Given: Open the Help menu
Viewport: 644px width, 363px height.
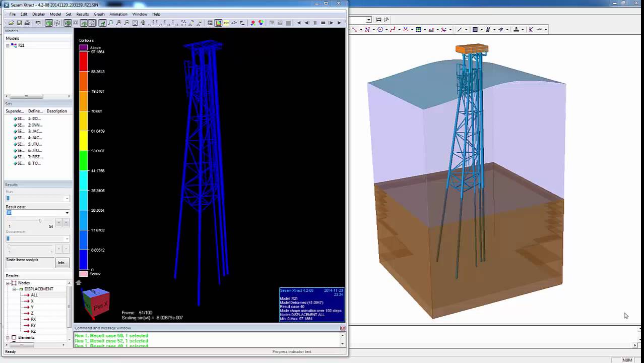Looking at the screenshot, I should point(156,14).
